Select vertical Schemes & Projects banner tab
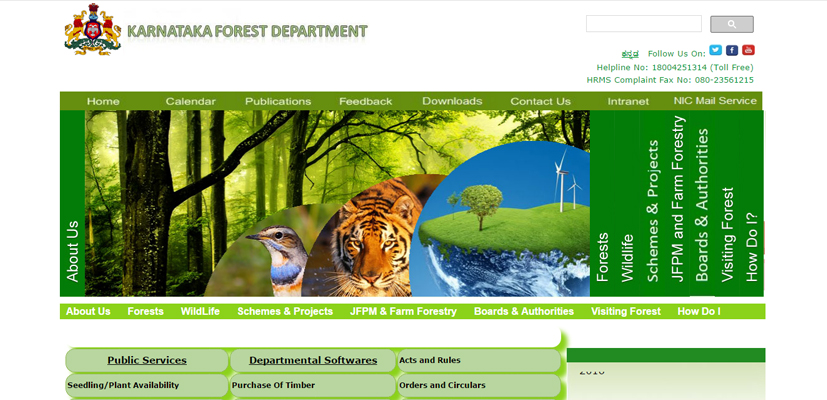Viewport: 827px width, 400px height. click(652, 203)
